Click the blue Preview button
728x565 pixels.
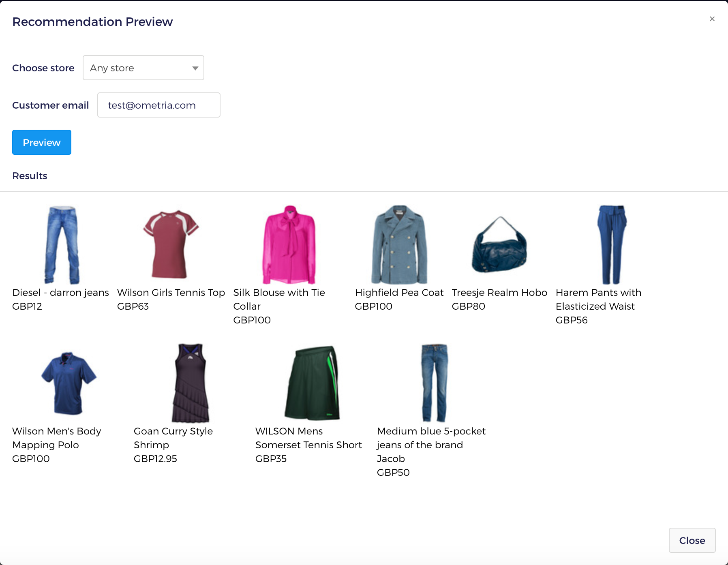42,142
